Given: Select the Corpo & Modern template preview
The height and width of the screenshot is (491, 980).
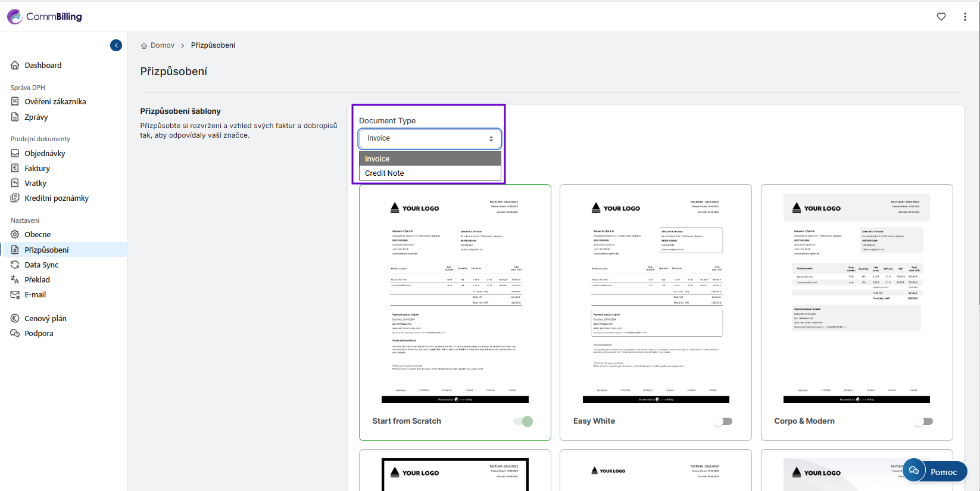Looking at the screenshot, I should coord(856,298).
